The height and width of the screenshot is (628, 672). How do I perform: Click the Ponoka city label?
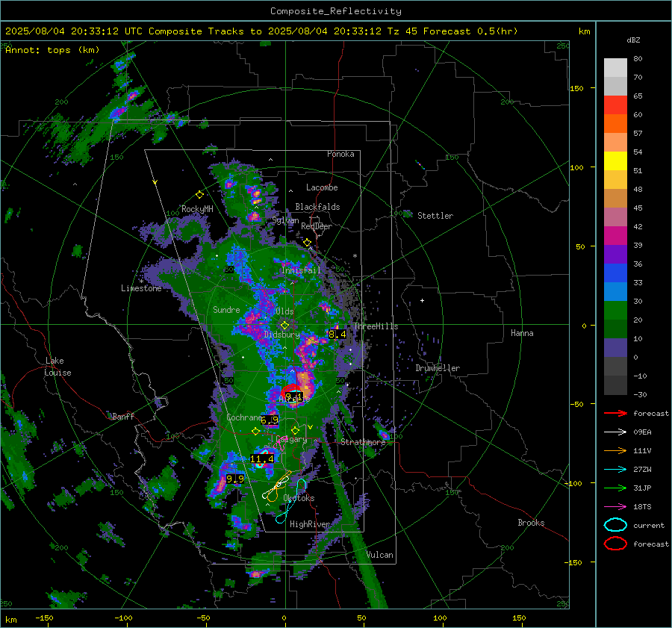tap(340, 154)
